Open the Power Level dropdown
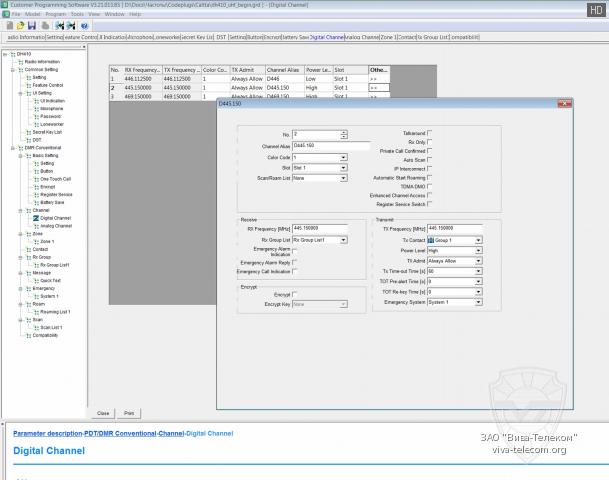609x480 pixels. (478, 251)
